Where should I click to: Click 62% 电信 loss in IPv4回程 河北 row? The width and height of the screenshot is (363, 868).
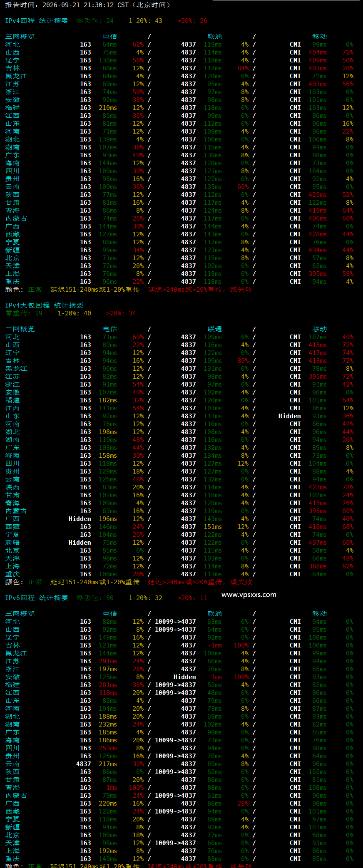138,45
